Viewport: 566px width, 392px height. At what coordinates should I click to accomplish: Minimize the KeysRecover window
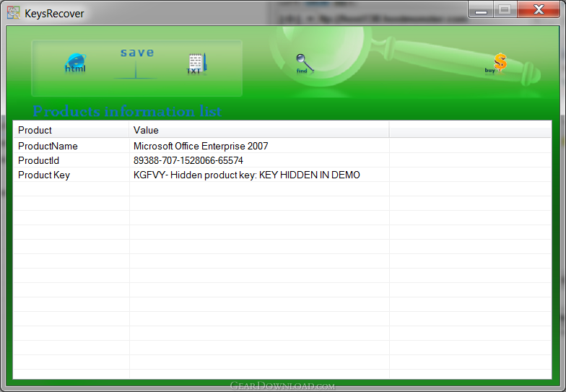click(481, 10)
